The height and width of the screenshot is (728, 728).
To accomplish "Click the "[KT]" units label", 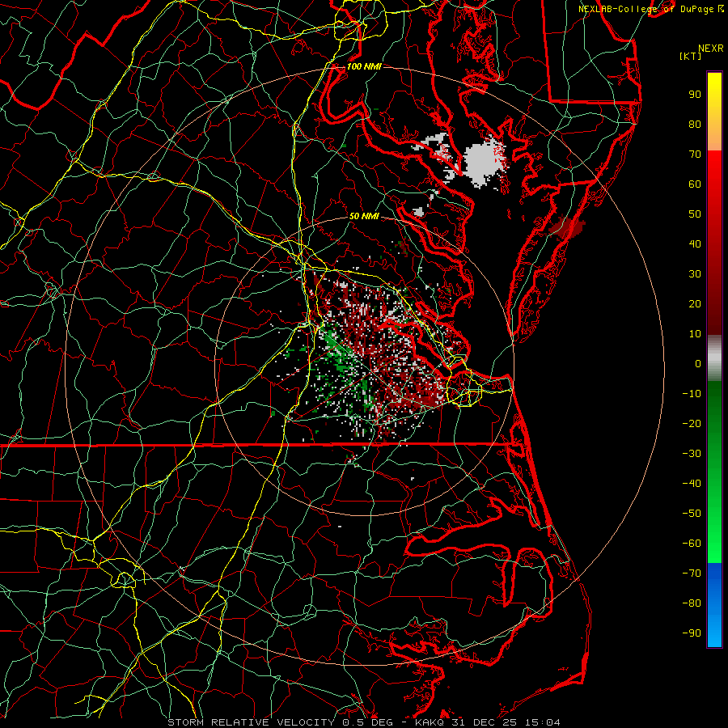I will click(691, 56).
